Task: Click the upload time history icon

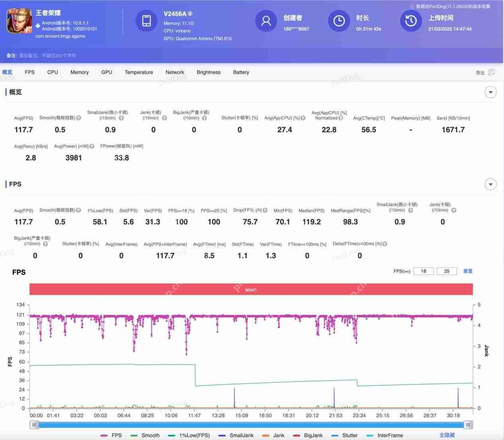Action: [x=411, y=21]
